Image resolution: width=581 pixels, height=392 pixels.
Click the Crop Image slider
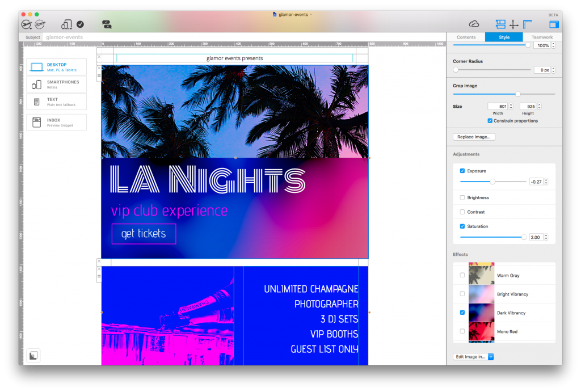coord(504,94)
